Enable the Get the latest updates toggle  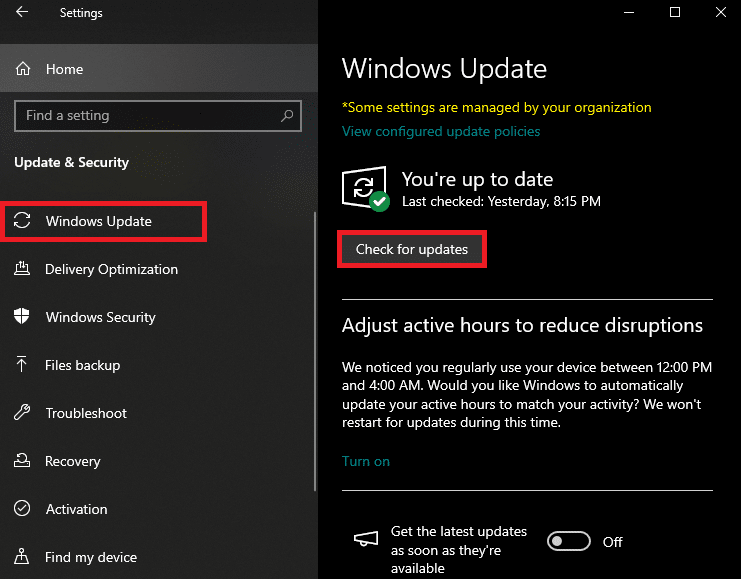(x=569, y=541)
